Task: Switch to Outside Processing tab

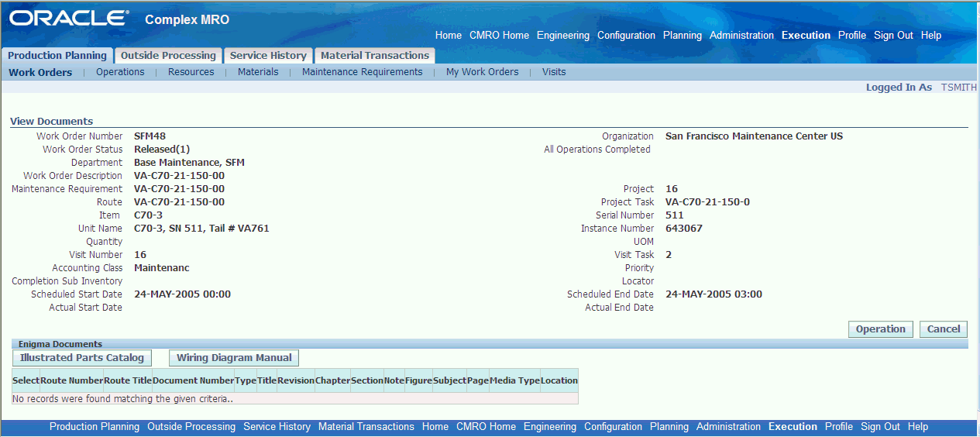Action: click(168, 56)
